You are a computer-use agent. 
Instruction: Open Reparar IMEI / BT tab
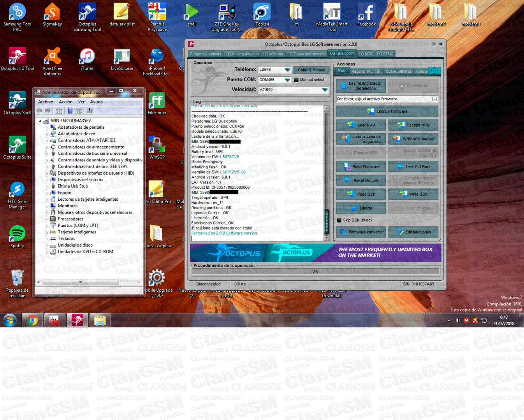click(x=366, y=71)
